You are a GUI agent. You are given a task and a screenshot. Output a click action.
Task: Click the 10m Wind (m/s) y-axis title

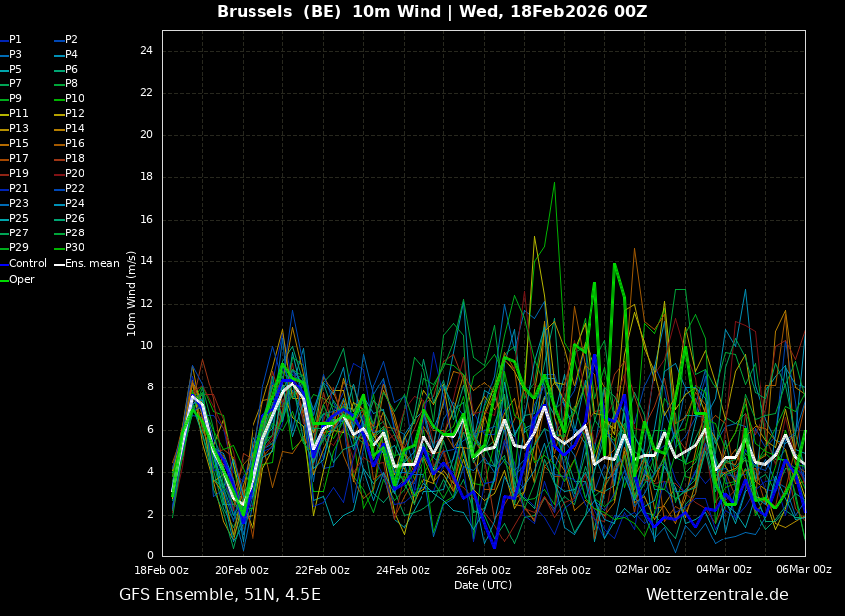tap(132, 293)
